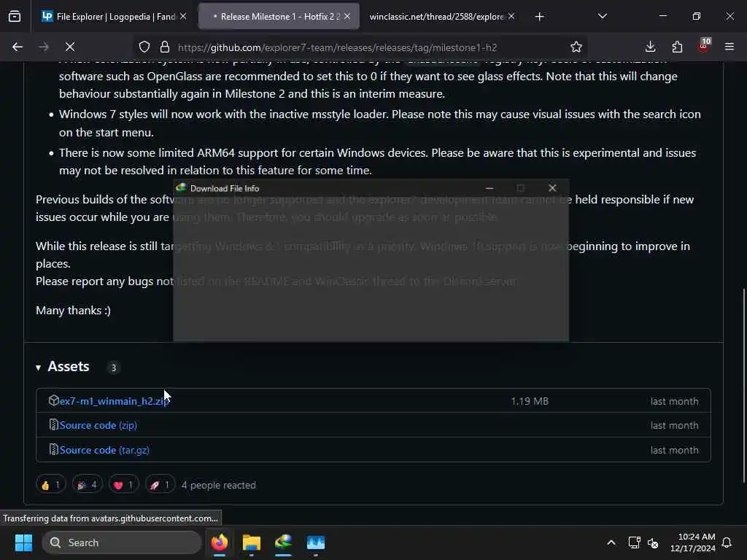Screen dimensions: 747x560
Task: Open the list all tabs dropdown
Action: (x=603, y=17)
